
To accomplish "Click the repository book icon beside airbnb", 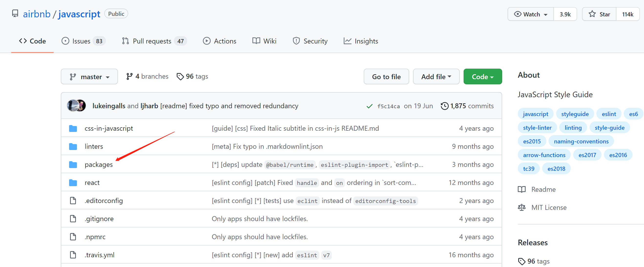I will [x=15, y=13].
